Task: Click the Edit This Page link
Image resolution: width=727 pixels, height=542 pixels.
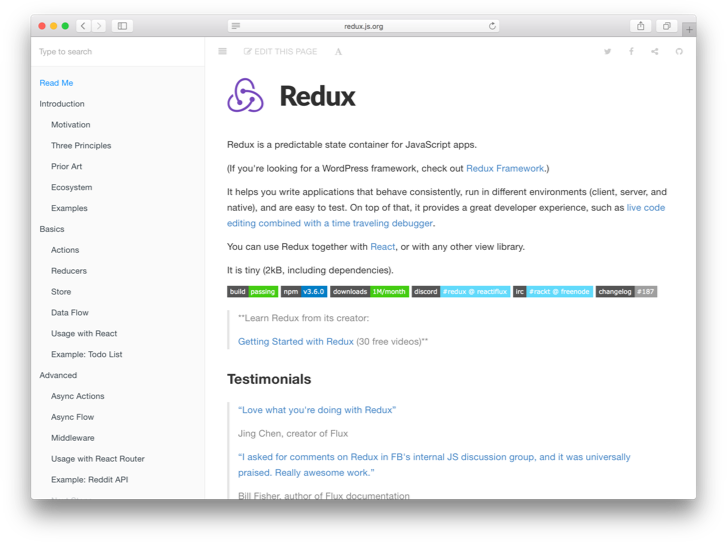Action: [281, 52]
